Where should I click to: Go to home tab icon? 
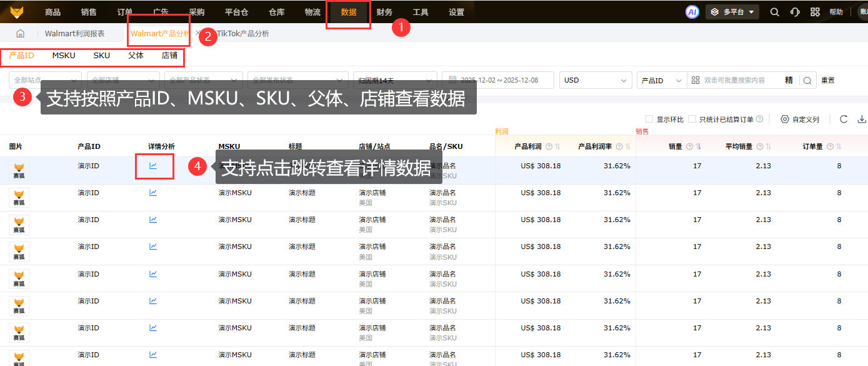[x=21, y=34]
